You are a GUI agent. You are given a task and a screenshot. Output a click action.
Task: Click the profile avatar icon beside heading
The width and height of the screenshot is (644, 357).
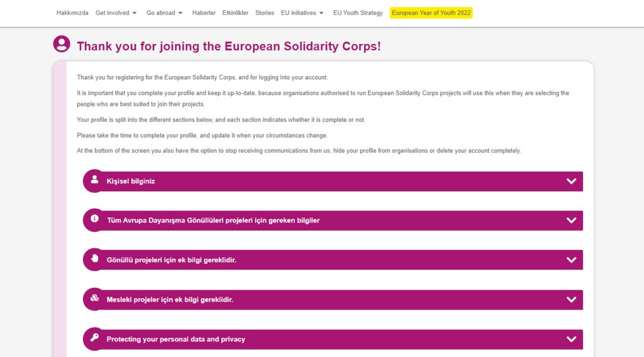click(x=62, y=44)
